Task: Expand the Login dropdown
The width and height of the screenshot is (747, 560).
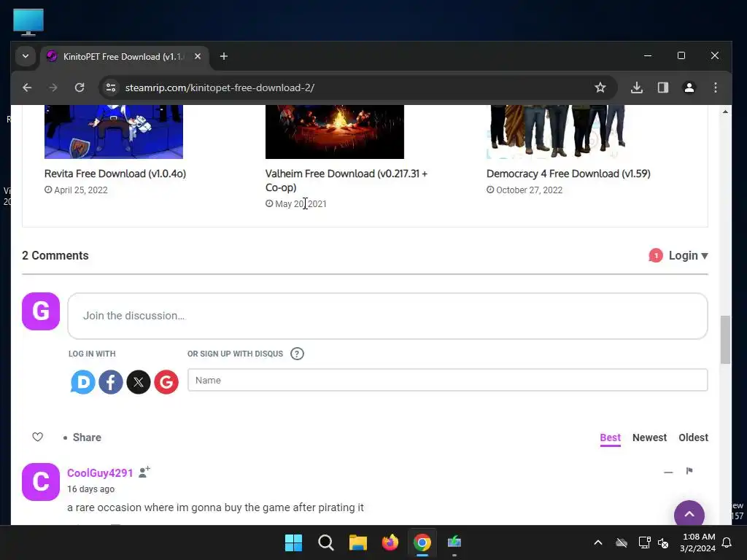Action: pyautogui.click(x=688, y=256)
